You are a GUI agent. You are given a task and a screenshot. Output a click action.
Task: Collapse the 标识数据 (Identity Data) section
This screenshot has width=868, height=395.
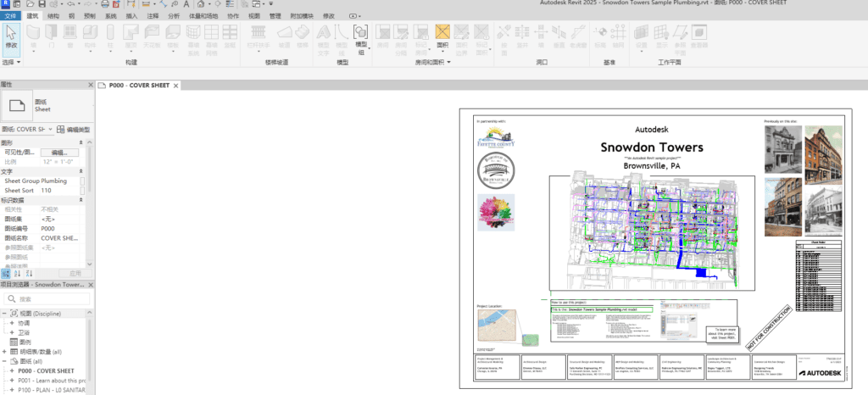(x=81, y=200)
